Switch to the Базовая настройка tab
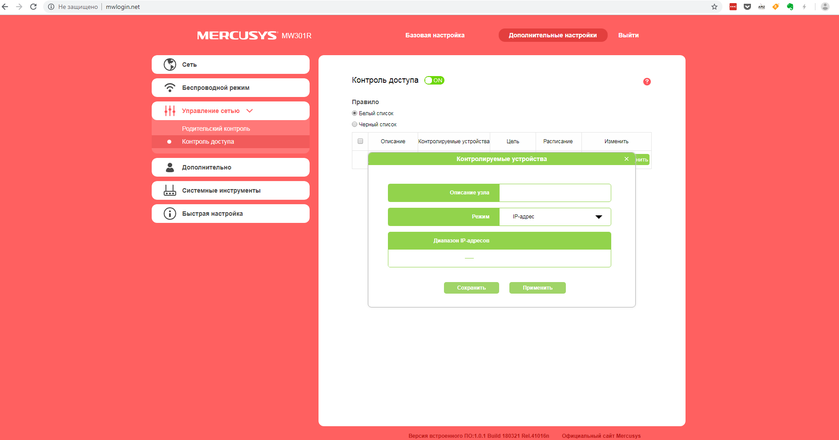 point(434,35)
